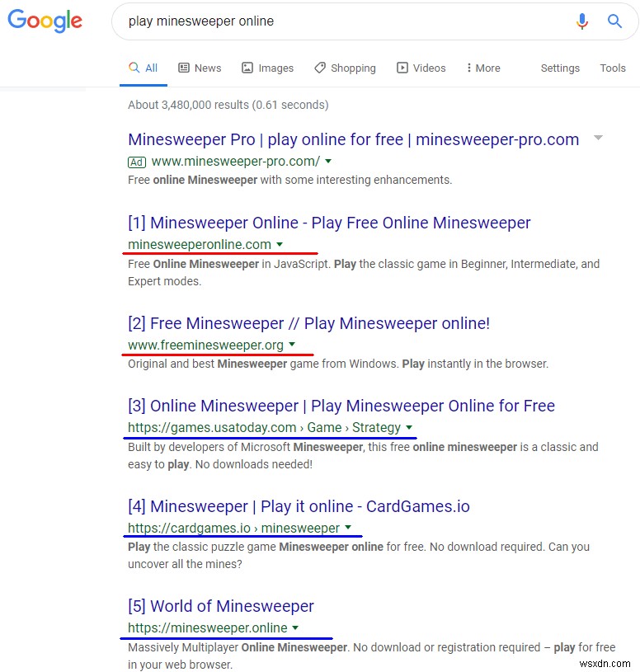Expand dropdown arrow next to https://minesweeper.online
640x672 pixels.
[295, 627]
